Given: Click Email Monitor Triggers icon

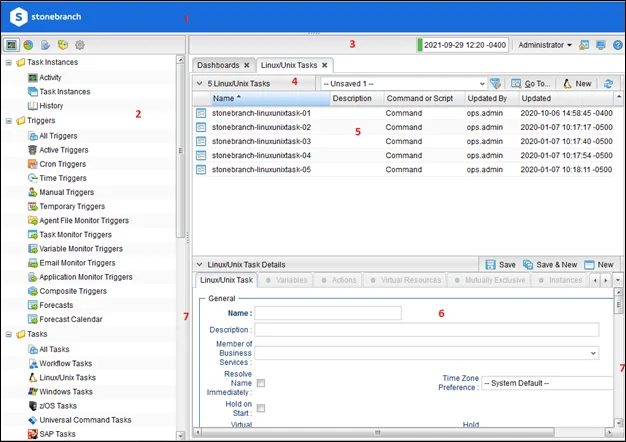Looking at the screenshot, I should pos(33,263).
